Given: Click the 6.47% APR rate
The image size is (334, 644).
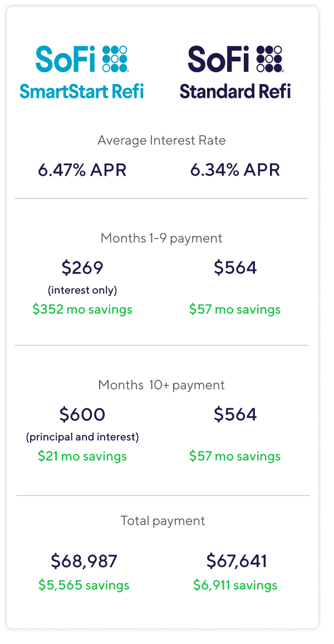Looking at the screenshot, I should pyautogui.click(x=82, y=170).
